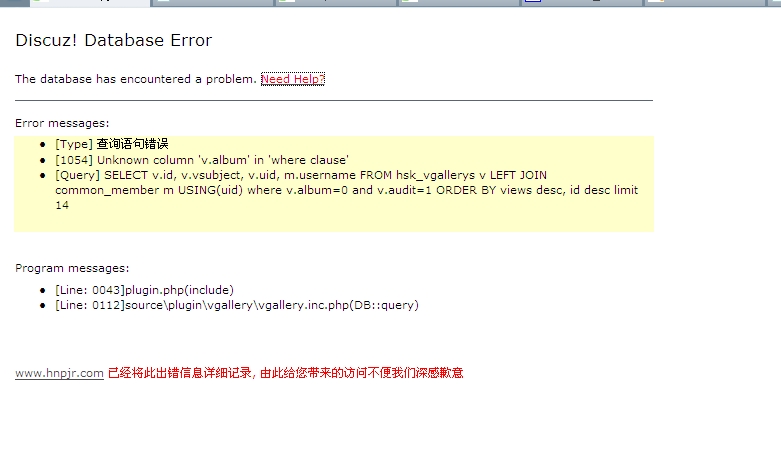The height and width of the screenshot is (455, 781).
Task: Click the [Query] SELECT statement text
Action: (347, 190)
